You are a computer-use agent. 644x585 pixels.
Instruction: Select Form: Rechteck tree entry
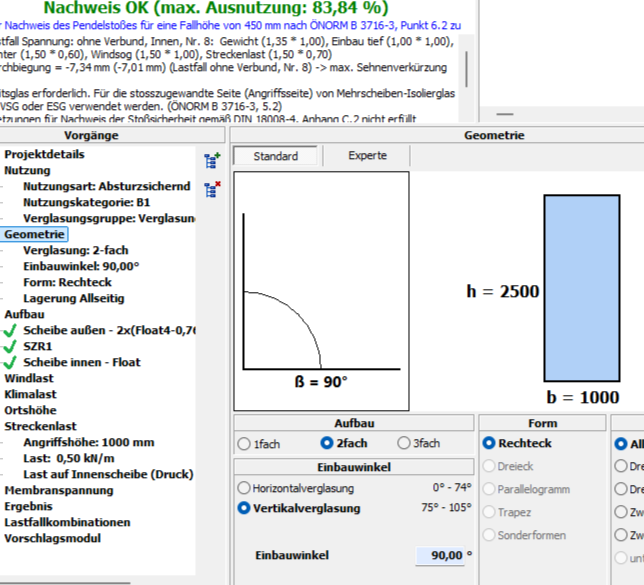(67, 283)
